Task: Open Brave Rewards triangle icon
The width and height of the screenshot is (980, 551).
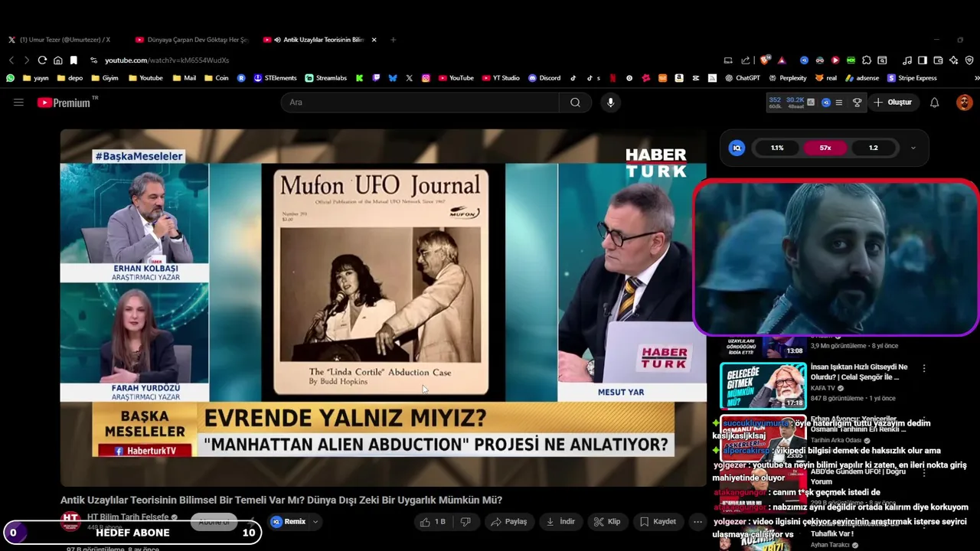Action: click(x=782, y=60)
